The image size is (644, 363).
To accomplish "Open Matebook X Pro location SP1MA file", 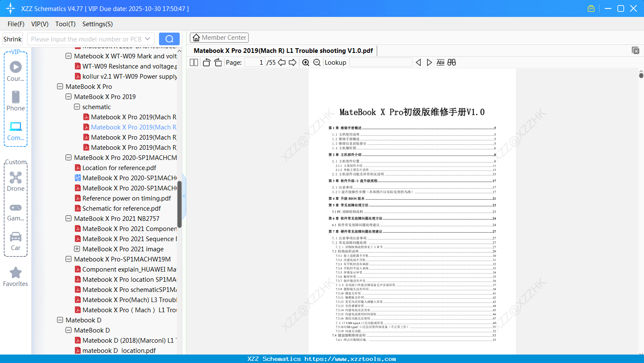I will [129, 279].
